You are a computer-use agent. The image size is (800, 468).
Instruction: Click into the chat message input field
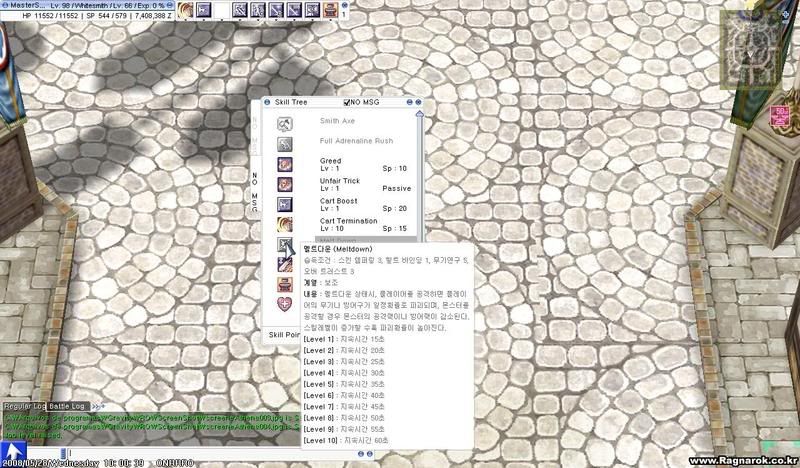click(x=212, y=453)
